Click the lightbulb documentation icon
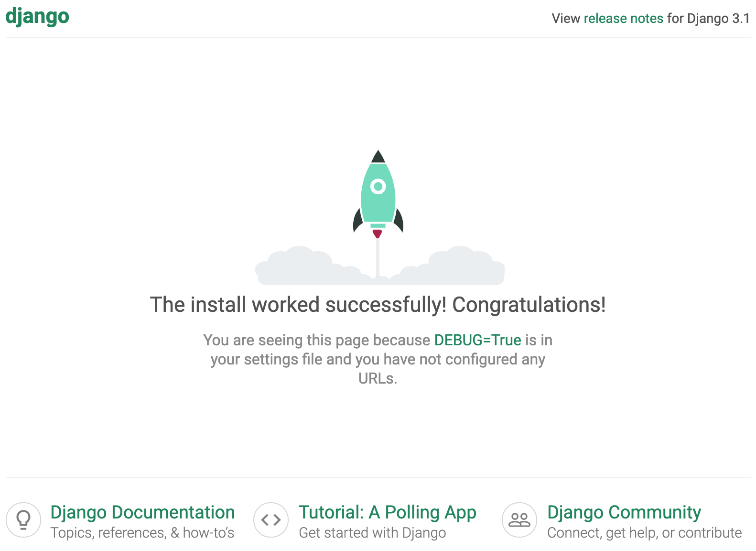This screenshot has height=551, width=756. [23, 519]
